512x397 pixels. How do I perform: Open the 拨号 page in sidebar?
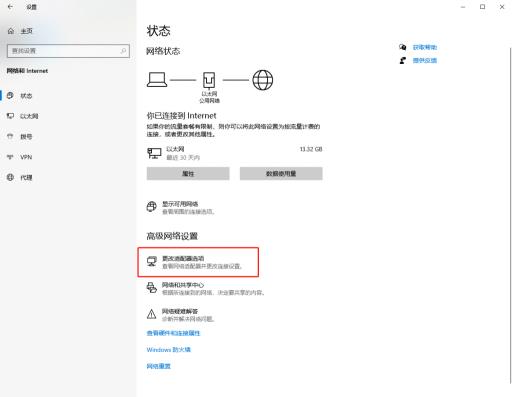pos(68,136)
